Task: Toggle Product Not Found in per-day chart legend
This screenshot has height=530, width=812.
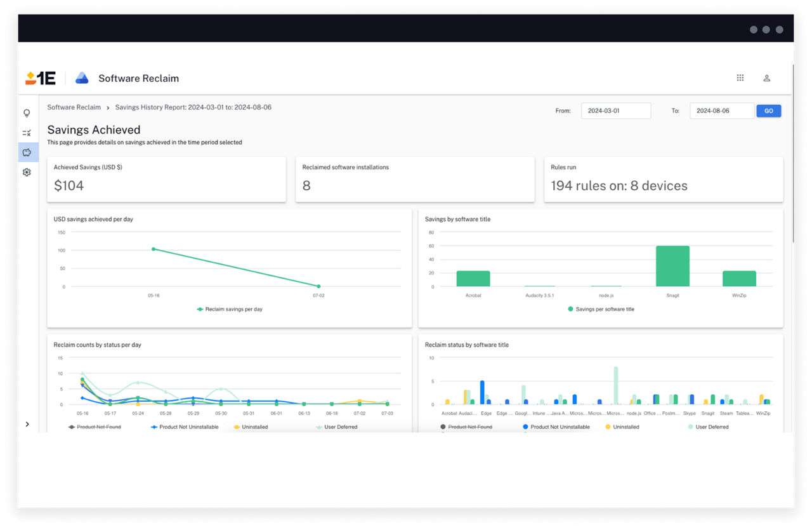Action: click(x=95, y=427)
